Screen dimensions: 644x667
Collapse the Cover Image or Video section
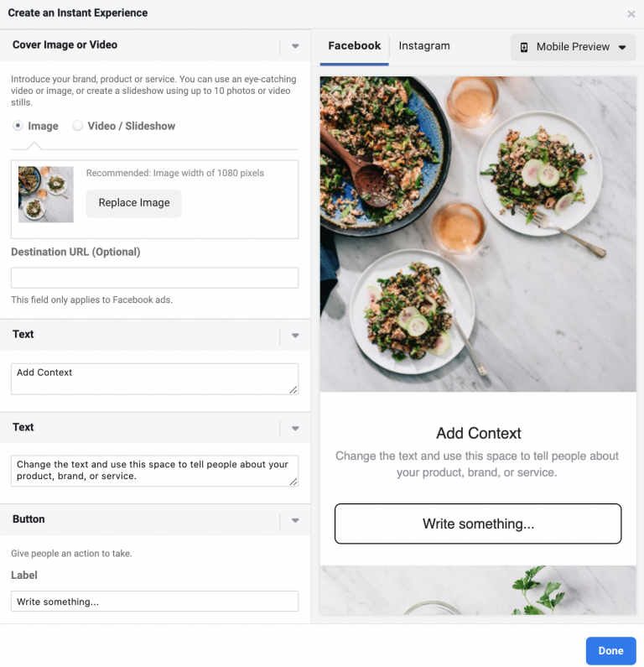coord(294,46)
